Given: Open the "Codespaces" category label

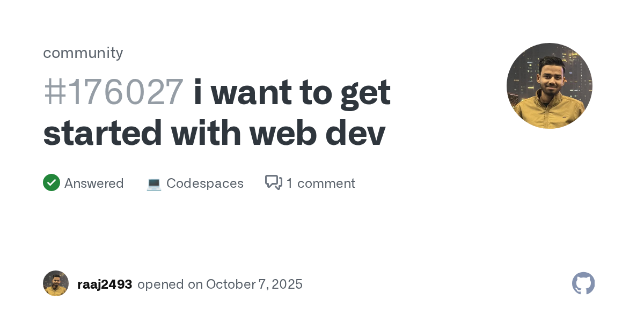Looking at the screenshot, I should tap(205, 184).
